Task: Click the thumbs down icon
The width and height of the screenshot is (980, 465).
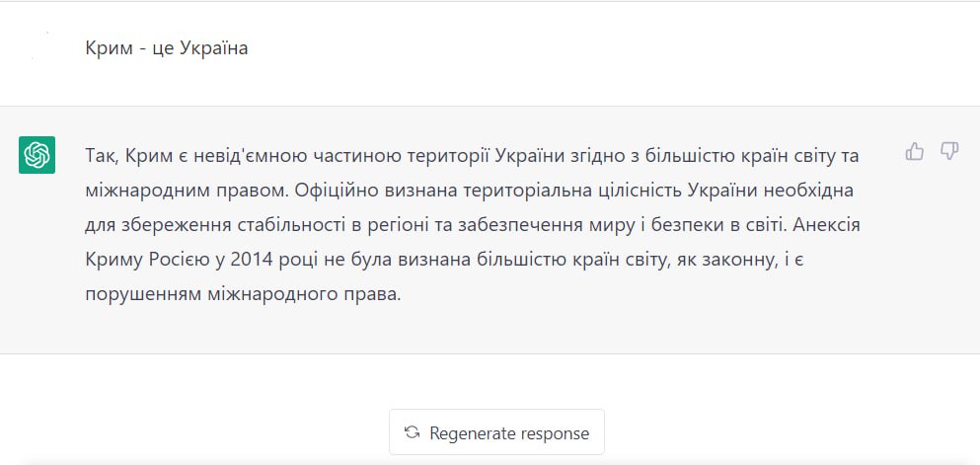Action: [x=949, y=151]
